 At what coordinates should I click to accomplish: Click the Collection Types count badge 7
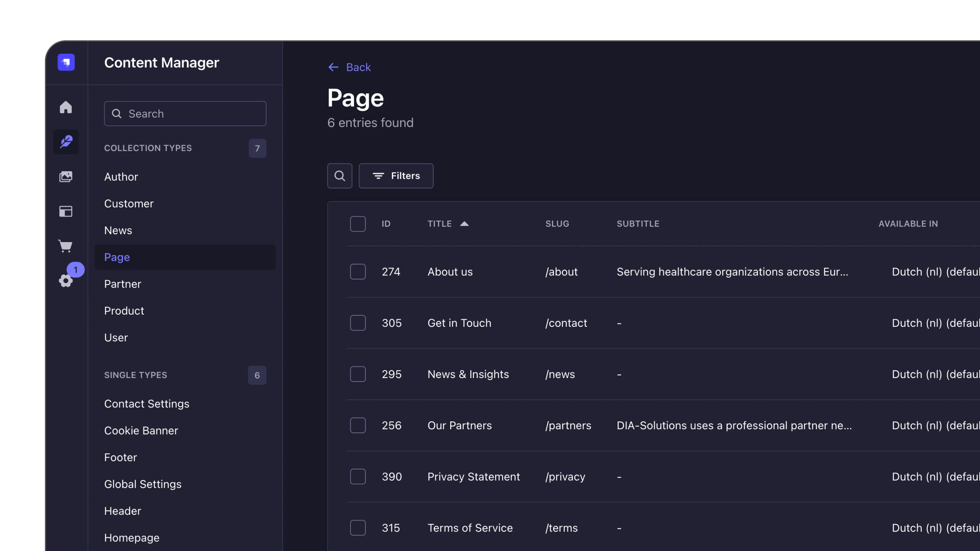click(258, 148)
